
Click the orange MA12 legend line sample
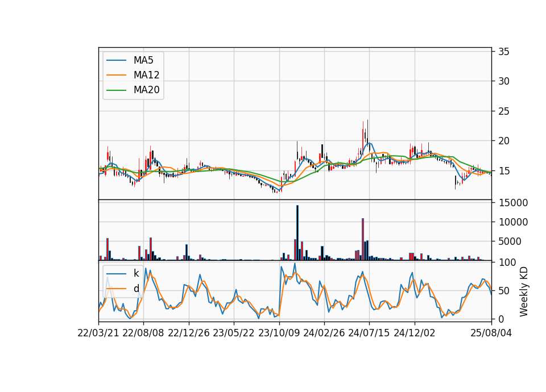point(116,75)
